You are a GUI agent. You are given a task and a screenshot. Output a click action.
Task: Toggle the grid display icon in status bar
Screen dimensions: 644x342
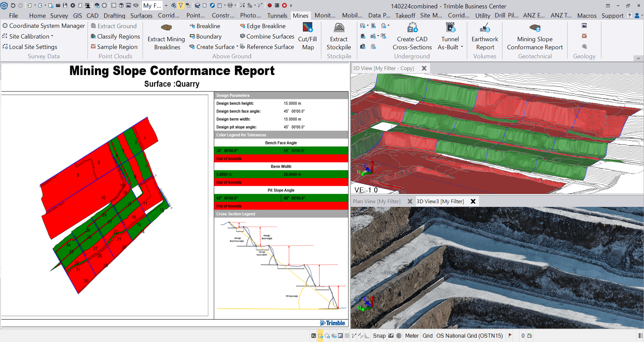(347, 336)
